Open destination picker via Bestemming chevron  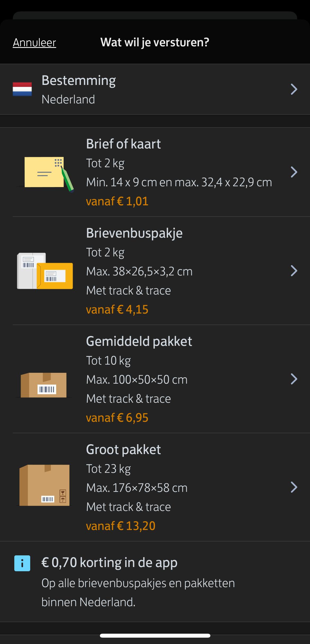coord(294,89)
